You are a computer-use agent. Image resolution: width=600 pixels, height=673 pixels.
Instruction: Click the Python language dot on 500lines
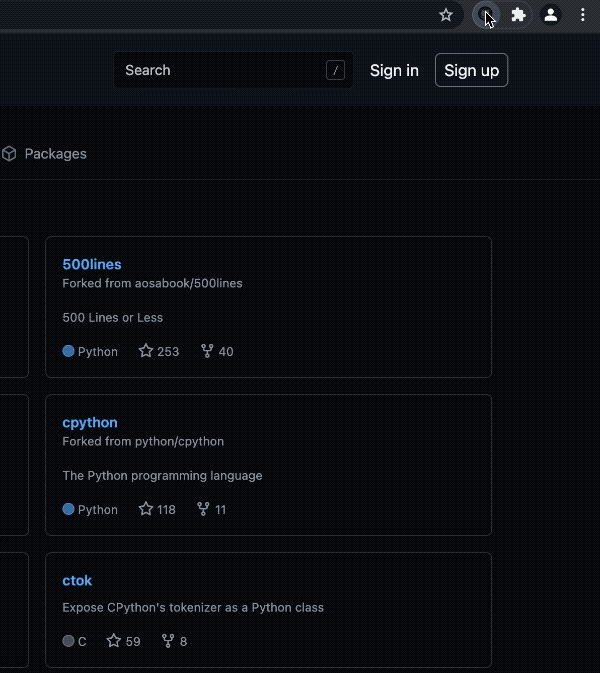[68, 351]
